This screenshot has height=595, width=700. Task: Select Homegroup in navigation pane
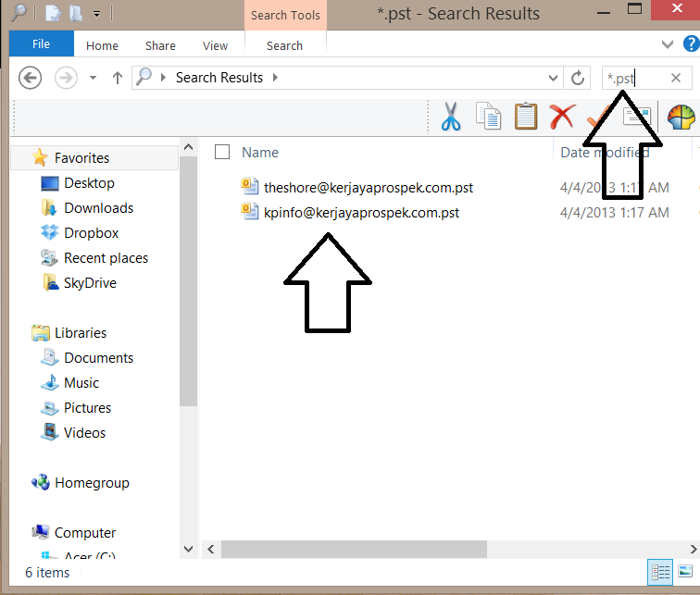tap(92, 483)
